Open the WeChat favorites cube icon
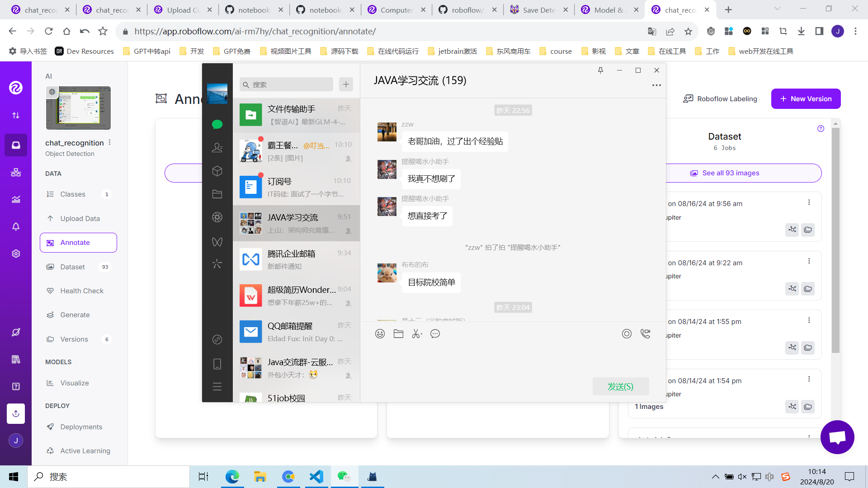The image size is (868, 488). tap(217, 171)
